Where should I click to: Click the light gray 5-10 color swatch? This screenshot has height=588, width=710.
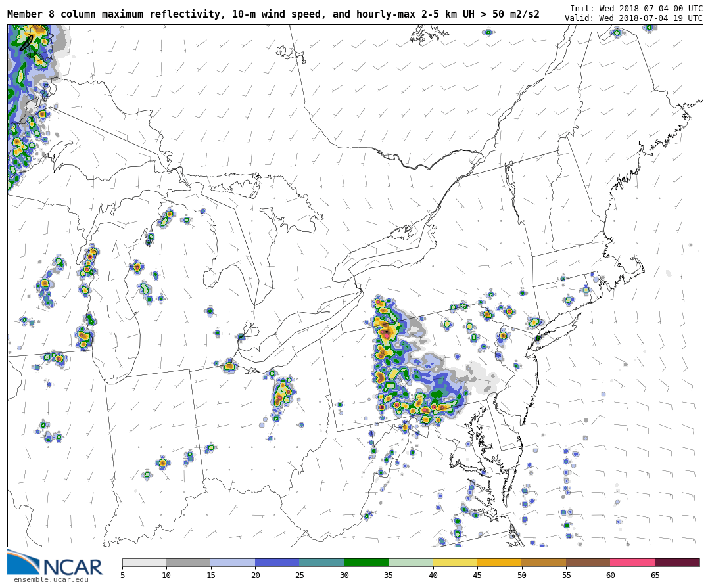[x=145, y=562]
